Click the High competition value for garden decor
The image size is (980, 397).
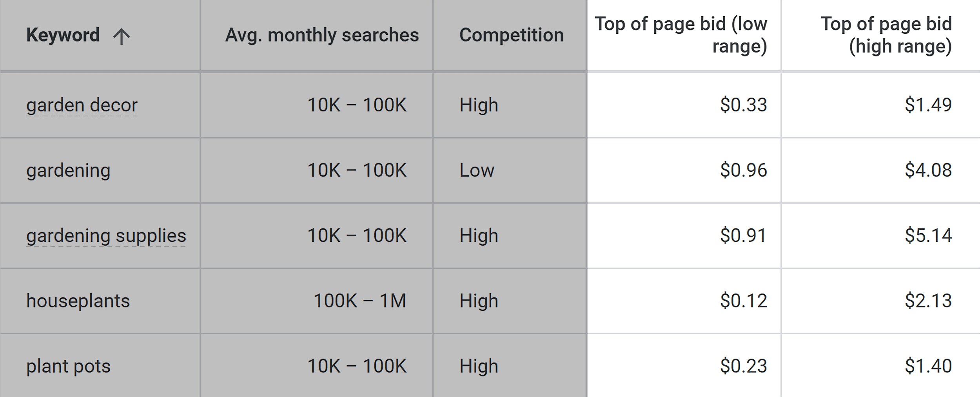point(478,105)
